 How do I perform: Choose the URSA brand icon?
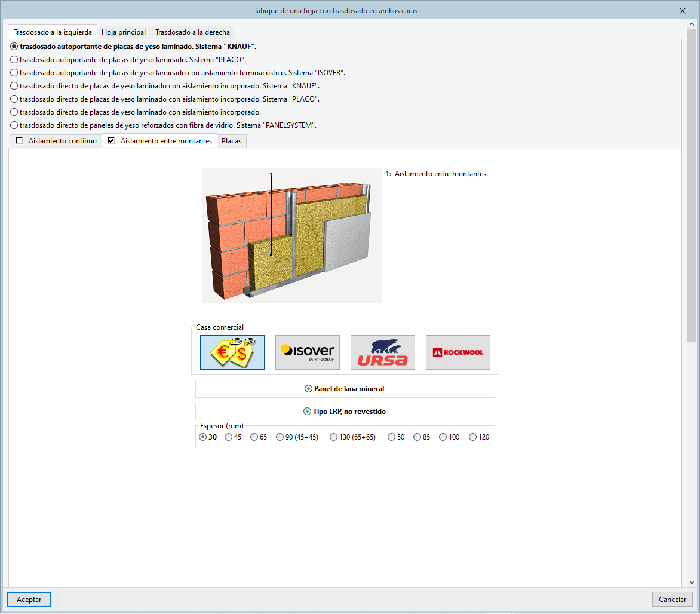coord(383,352)
